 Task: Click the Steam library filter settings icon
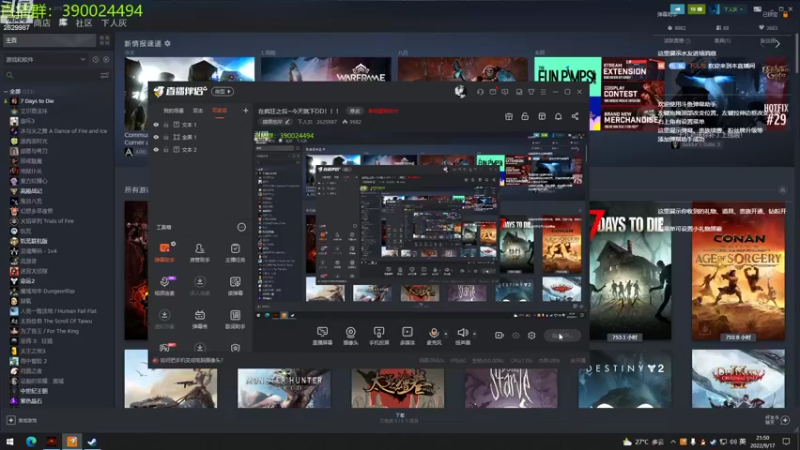coord(105,76)
